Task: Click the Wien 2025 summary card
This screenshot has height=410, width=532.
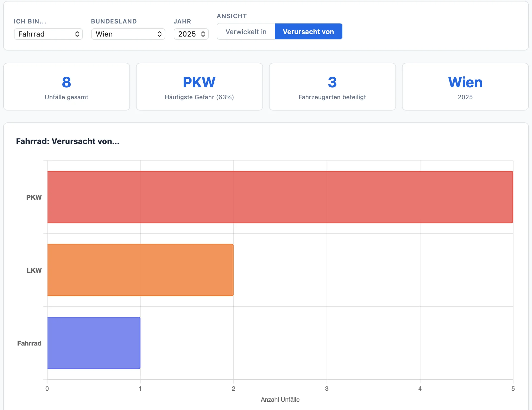Action: coord(465,86)
